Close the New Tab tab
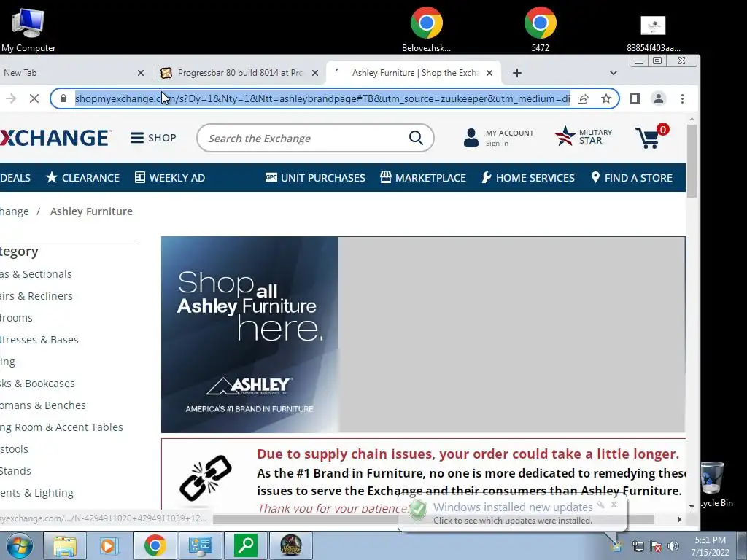 141,73
